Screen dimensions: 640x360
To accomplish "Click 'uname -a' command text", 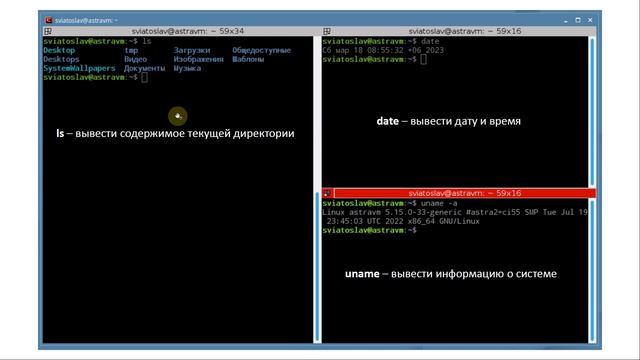I will coord(439,203).
